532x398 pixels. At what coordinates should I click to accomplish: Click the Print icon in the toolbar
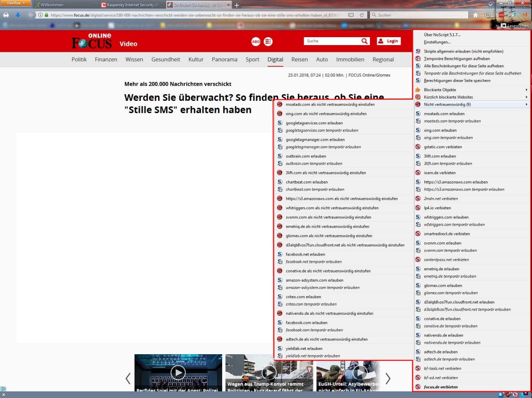click(x=6, y=15)
